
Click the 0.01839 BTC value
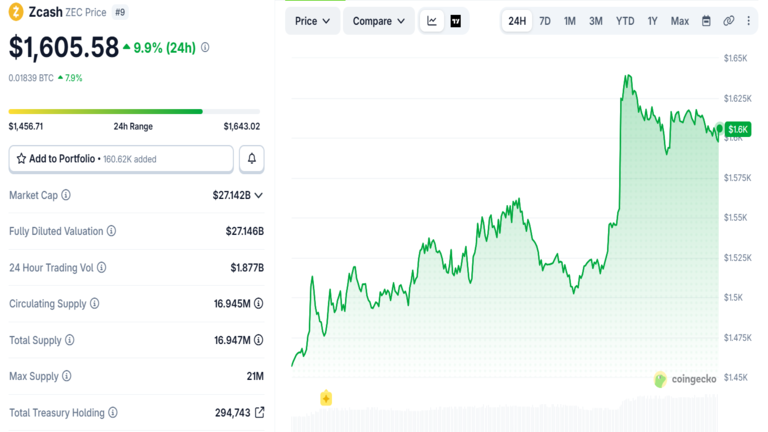[31, 78]
